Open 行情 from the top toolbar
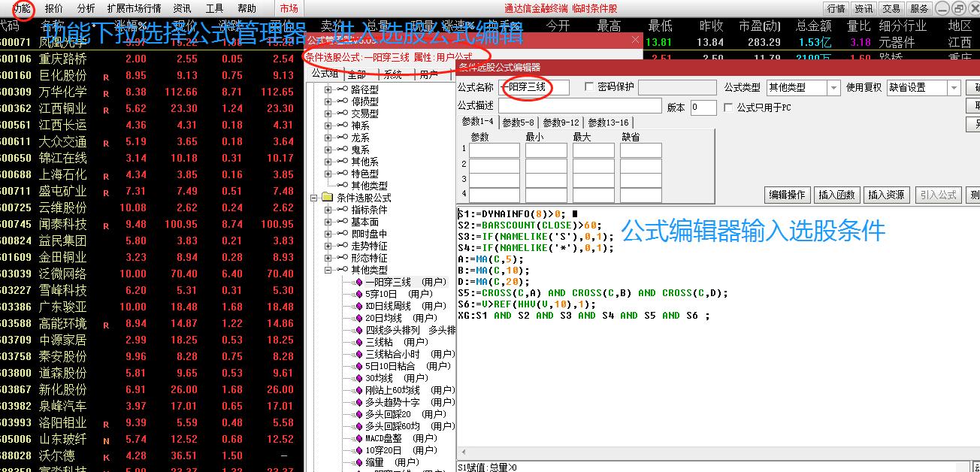This screenshot has width=980, height=472. coord(836,8)
